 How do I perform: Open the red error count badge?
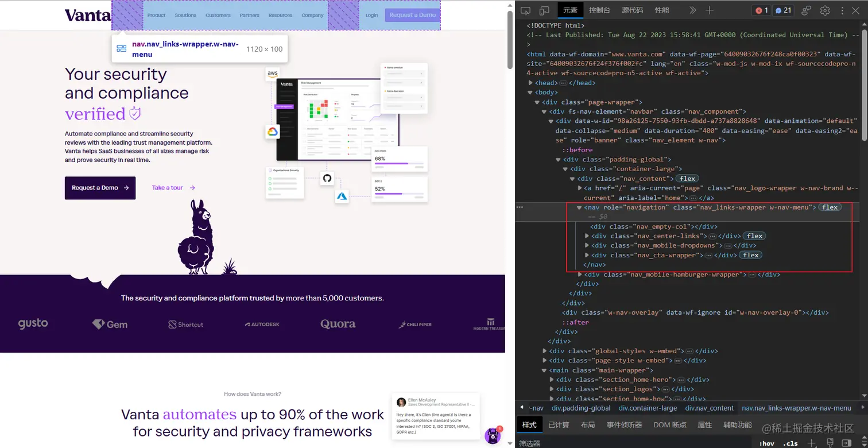tap(761, 10)
